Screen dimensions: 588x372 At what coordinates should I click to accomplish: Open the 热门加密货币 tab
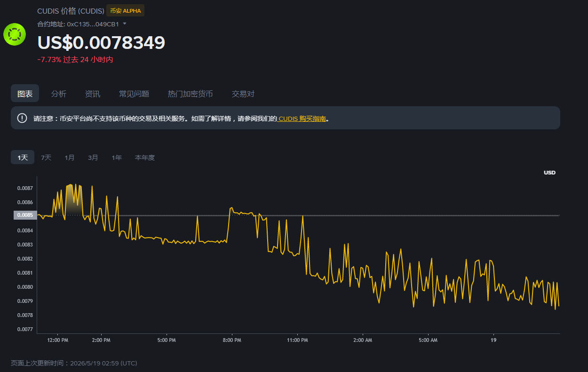(x=191, y=94)
